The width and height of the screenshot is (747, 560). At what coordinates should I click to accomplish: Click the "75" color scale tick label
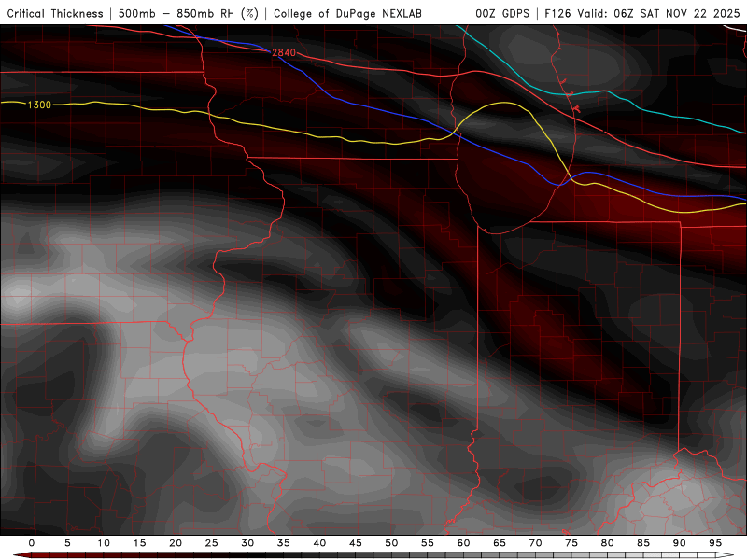571,543
